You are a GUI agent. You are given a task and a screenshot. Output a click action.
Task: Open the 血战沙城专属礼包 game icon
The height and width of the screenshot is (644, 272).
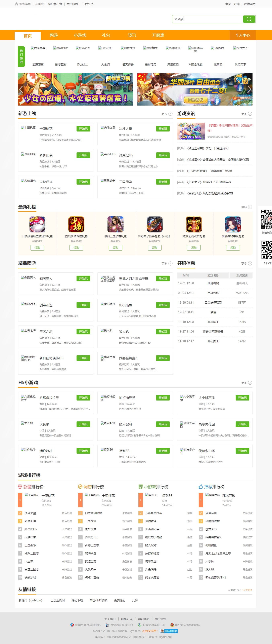pos(76,224)
